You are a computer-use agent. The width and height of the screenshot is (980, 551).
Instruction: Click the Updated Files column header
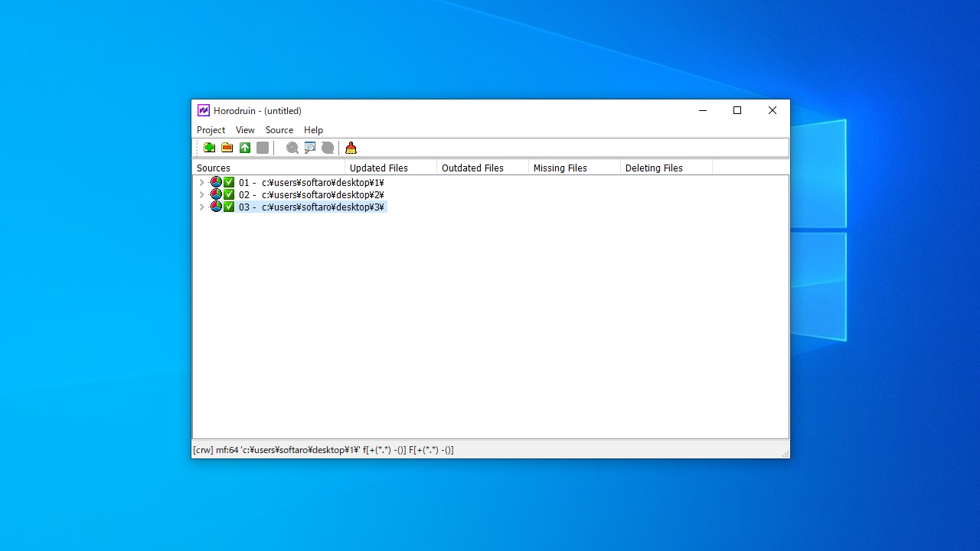(390, 168)
